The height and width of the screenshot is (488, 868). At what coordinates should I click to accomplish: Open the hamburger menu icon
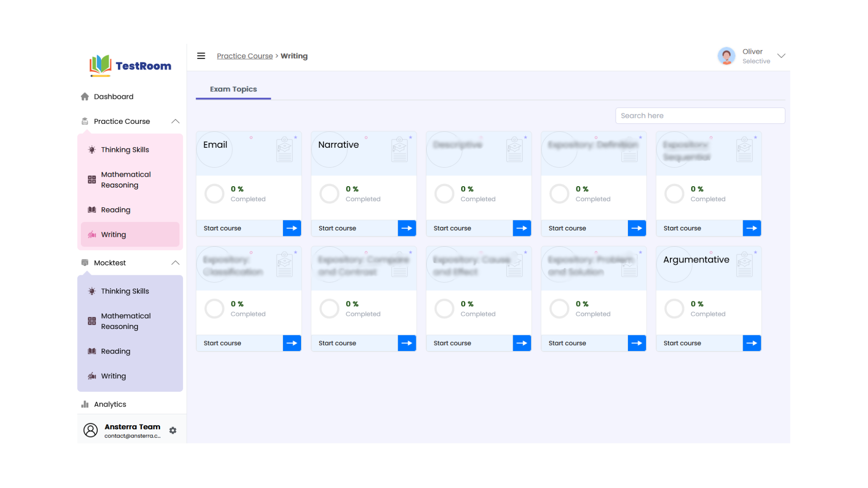pyautogui.click(x=201, y=56)
